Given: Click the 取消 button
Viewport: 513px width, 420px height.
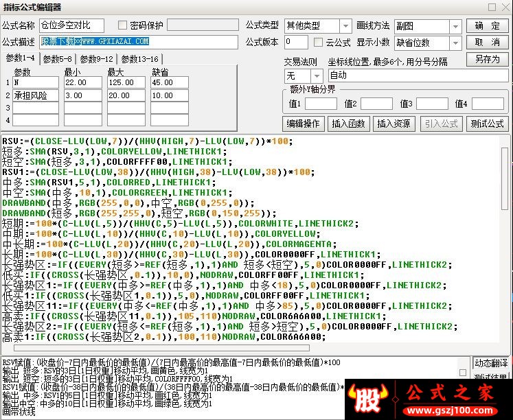Looking at the screenshot, I should click(x=488, y=43).
